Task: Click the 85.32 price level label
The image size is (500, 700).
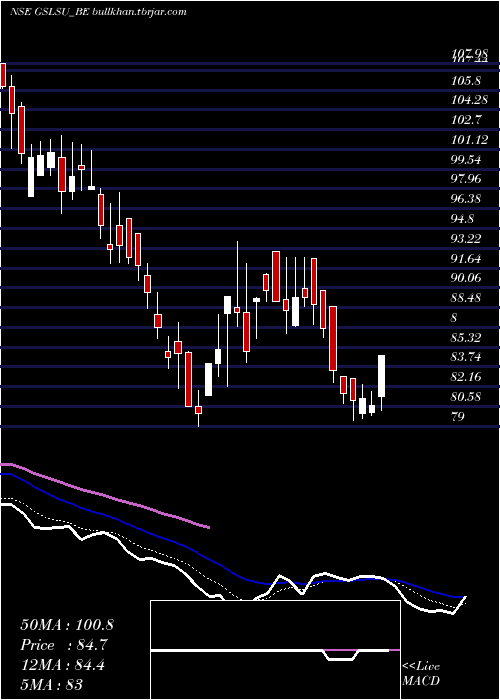Action: (x=468, y=337)
